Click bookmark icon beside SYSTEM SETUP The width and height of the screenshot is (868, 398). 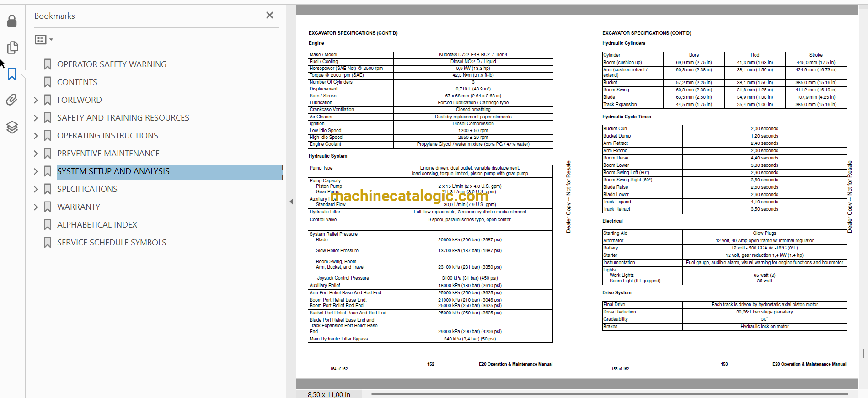pyautogui.click(x=48, y=171)
